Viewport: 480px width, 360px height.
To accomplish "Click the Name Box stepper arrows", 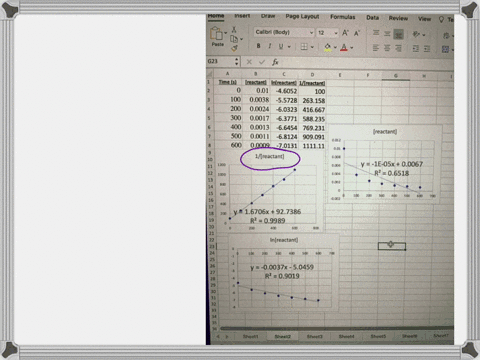I will [237, 61].
